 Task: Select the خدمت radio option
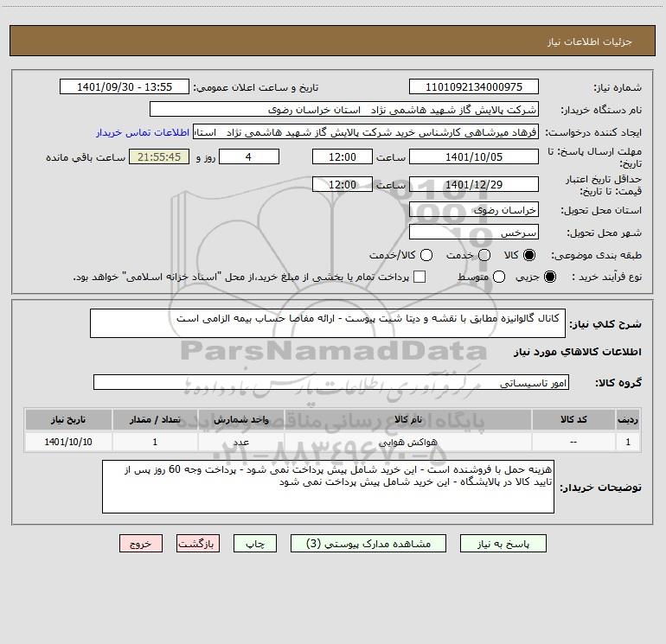click(483, 255)
